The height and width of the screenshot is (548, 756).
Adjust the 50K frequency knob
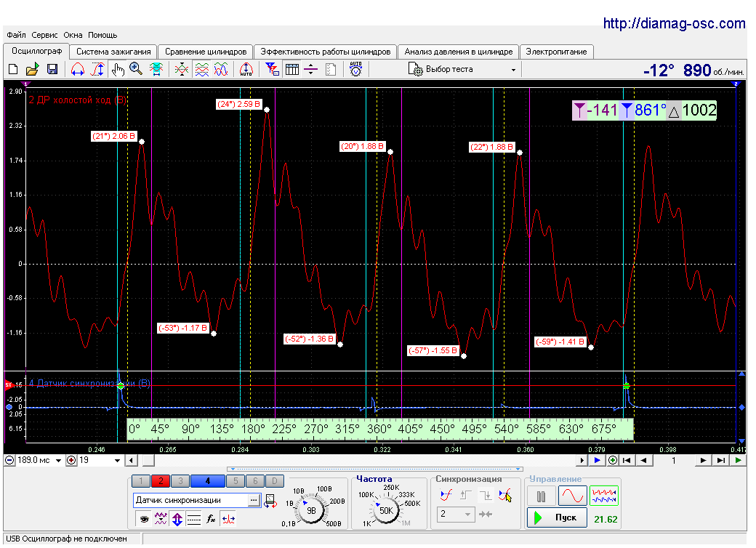tap(386, 510)
